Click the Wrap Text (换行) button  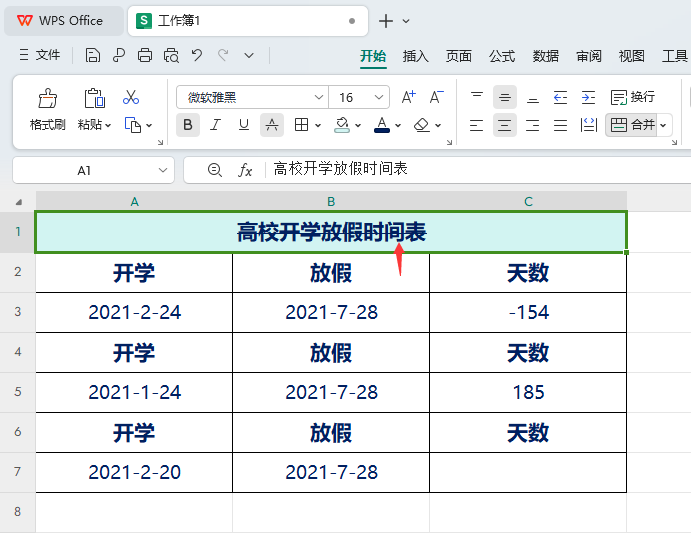pos(633,97)
